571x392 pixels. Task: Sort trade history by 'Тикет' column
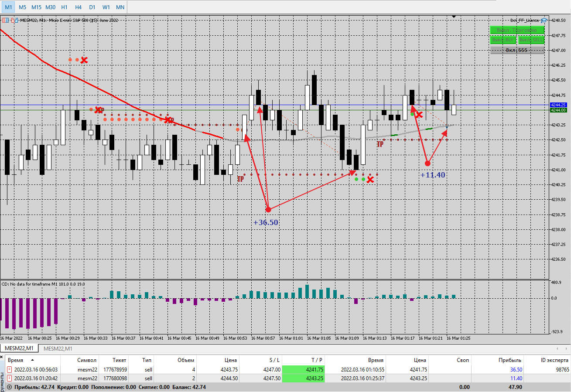(x=113, y=360)
